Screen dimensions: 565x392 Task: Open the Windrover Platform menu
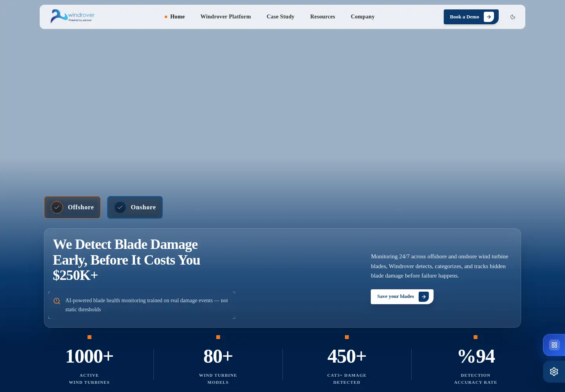click(x=226, y=17)
